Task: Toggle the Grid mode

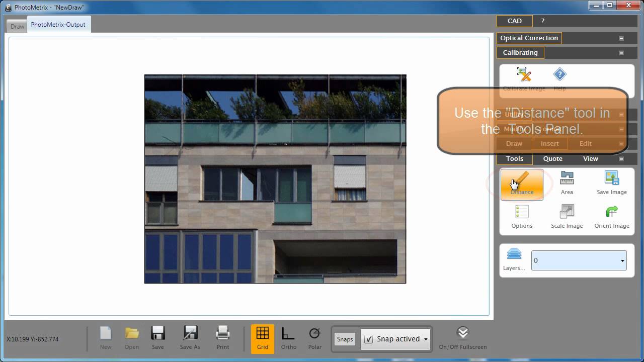Action: (263, 339)
